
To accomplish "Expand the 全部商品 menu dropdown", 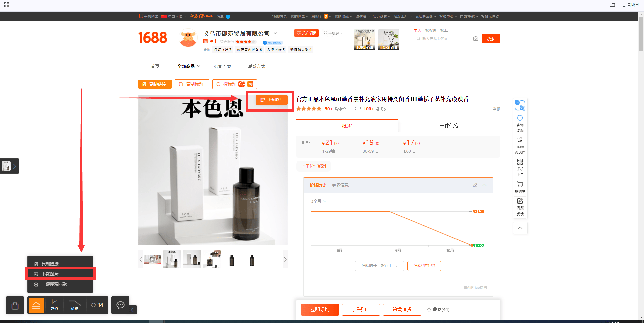I will 188,66.
